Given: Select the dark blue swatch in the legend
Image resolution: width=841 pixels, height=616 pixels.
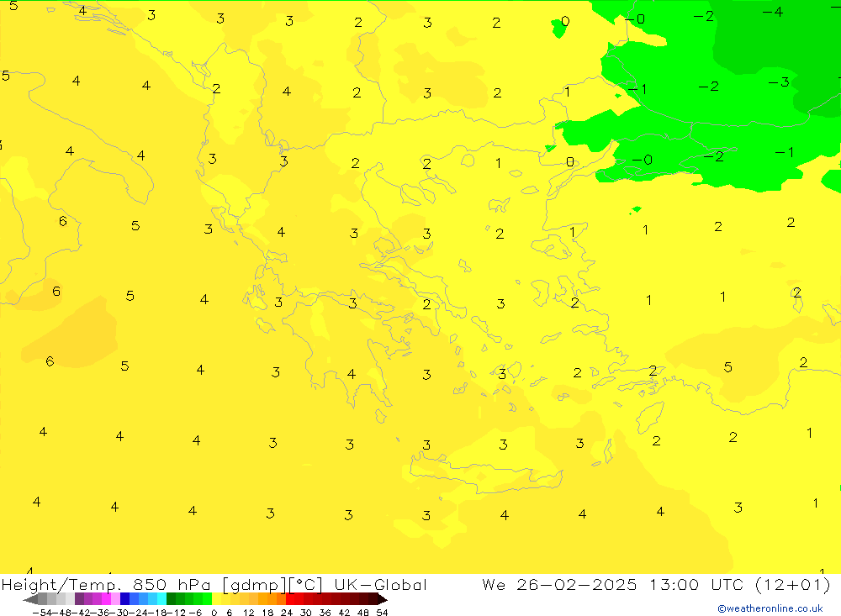Looking at the screenshot, I should [x=124, y=599].
